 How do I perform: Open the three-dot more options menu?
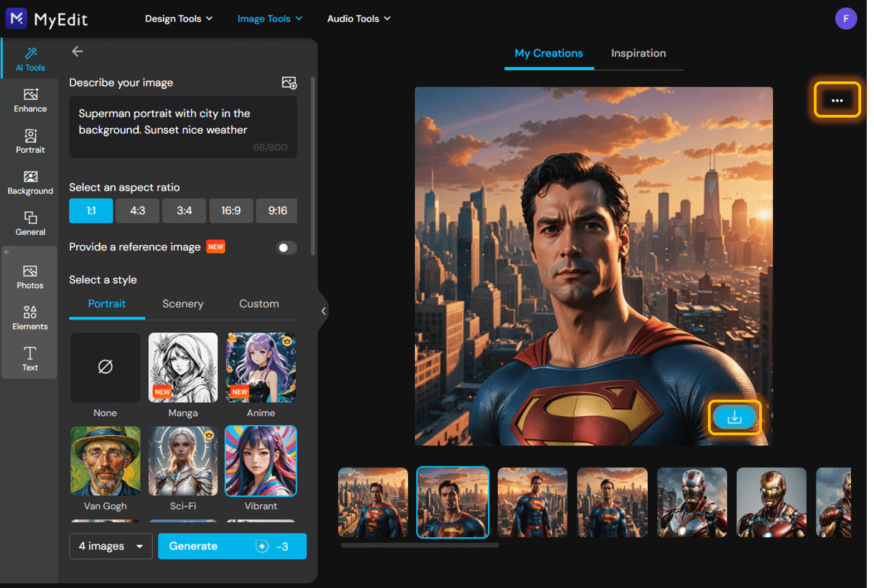[837, 100]
